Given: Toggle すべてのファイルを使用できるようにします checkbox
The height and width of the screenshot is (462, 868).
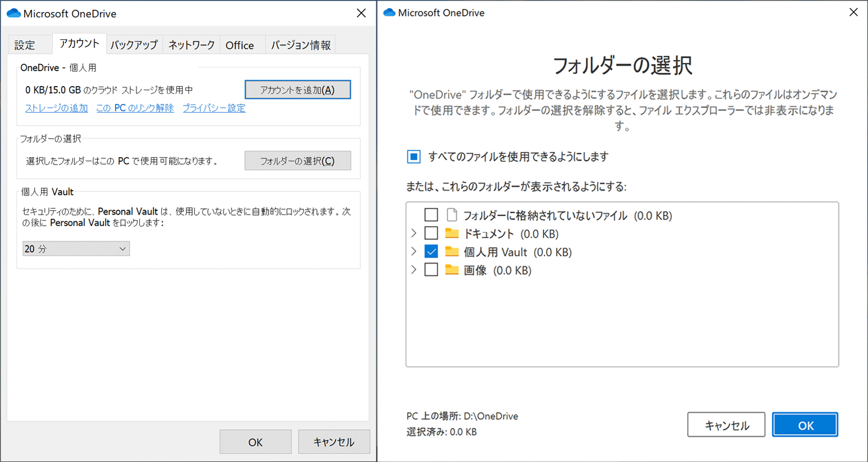Looking at the screenshot, I should click(x=413, y=157).
